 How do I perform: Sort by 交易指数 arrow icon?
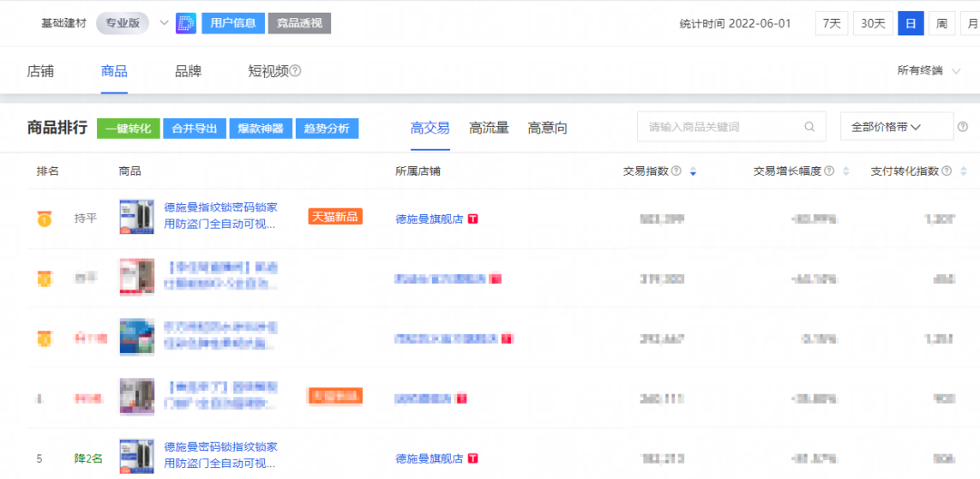coord(693,171)
